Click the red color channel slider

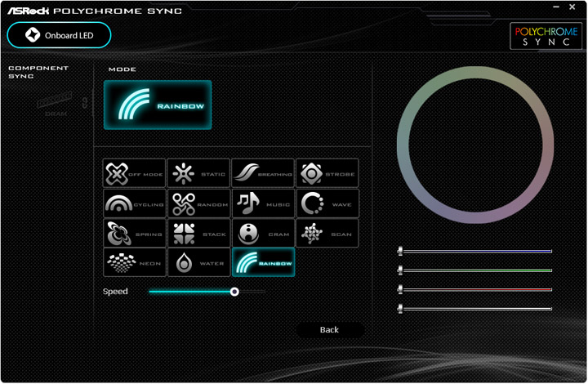pyautogui.click(x=474, y=289)
